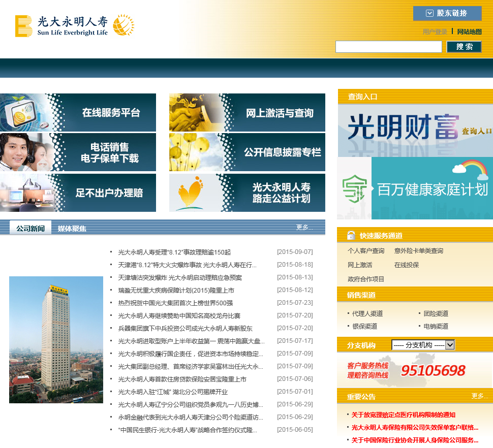Switch to the 公司新闻 tab

click(x=30, y=228)
